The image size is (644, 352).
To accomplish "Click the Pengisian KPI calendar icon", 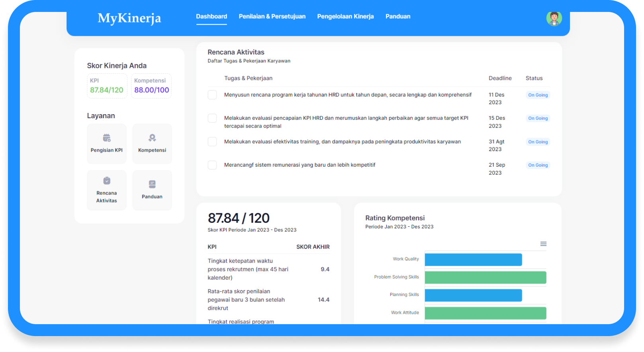I will tap(106, 138).
